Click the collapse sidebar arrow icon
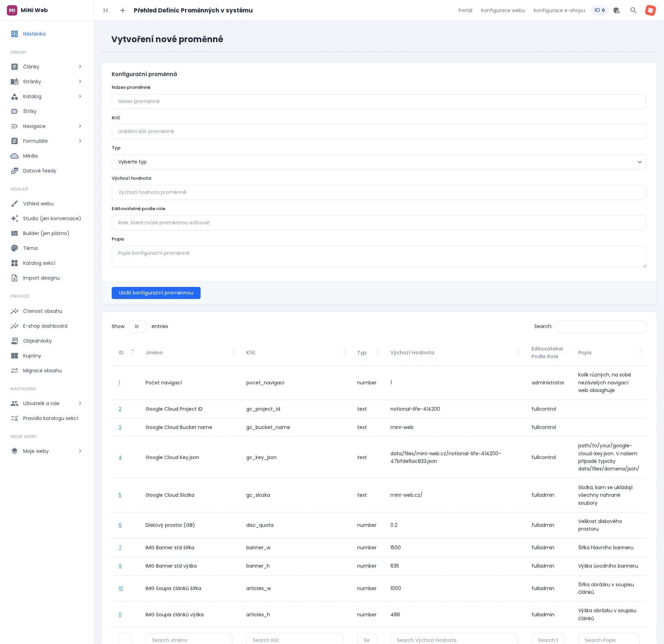The height and width of the screenshot is (644, 664). point(106,10)
